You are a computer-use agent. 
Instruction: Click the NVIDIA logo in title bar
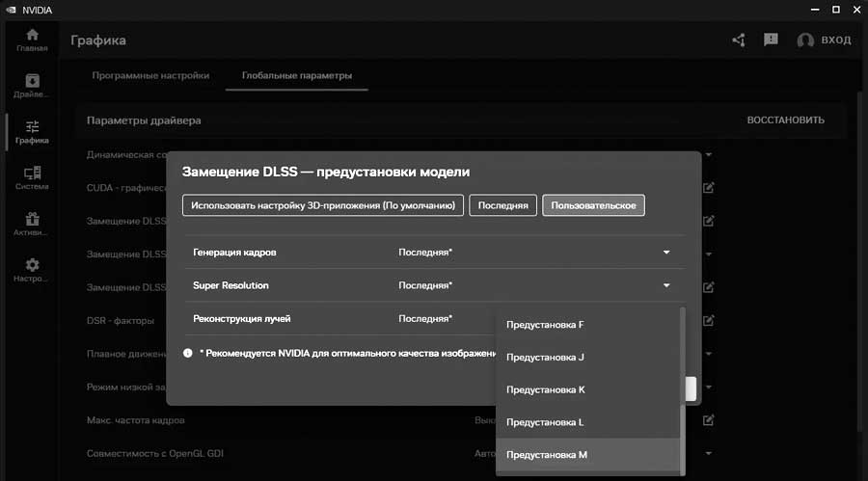coord(10,10)
